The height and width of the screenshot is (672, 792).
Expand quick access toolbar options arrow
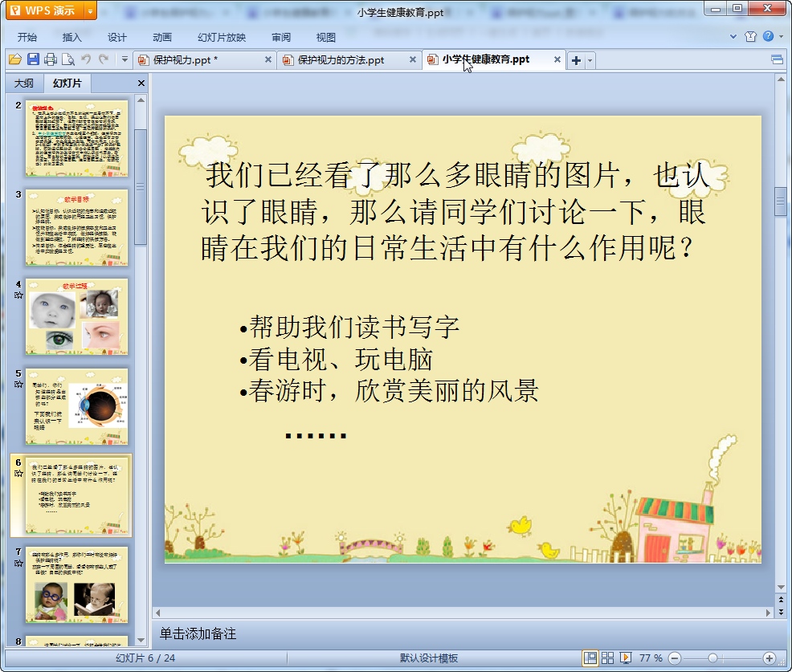[125, 59]
